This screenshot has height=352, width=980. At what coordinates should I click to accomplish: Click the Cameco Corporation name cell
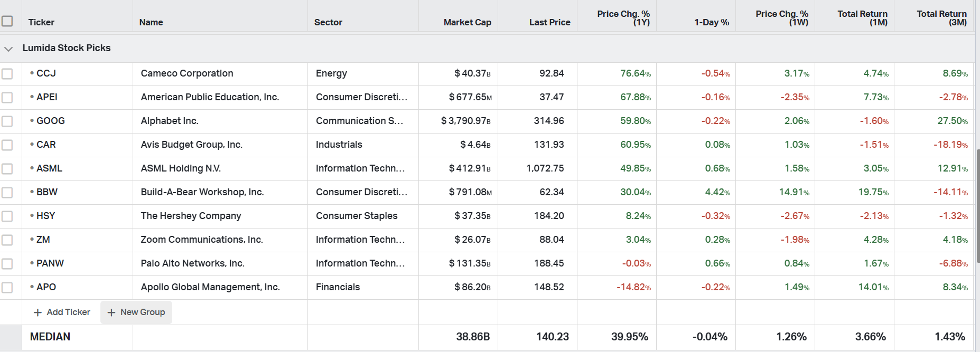click(x=187, y=73)
